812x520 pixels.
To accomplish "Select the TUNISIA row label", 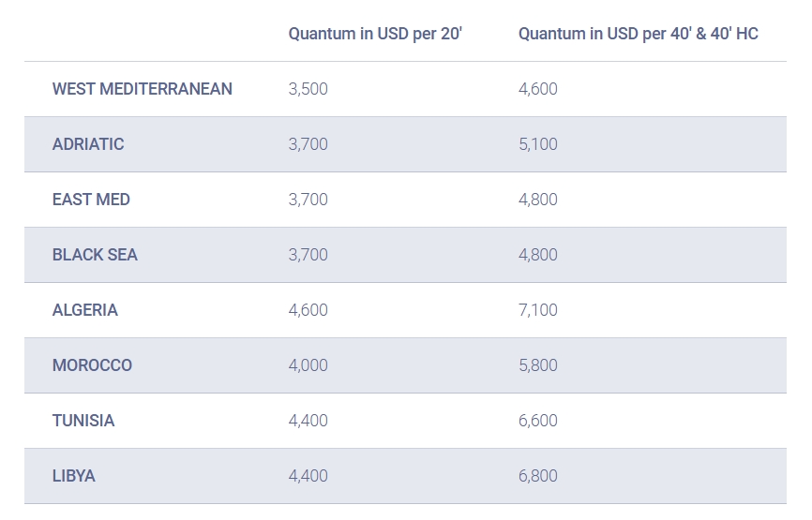I will click(83, 421).
